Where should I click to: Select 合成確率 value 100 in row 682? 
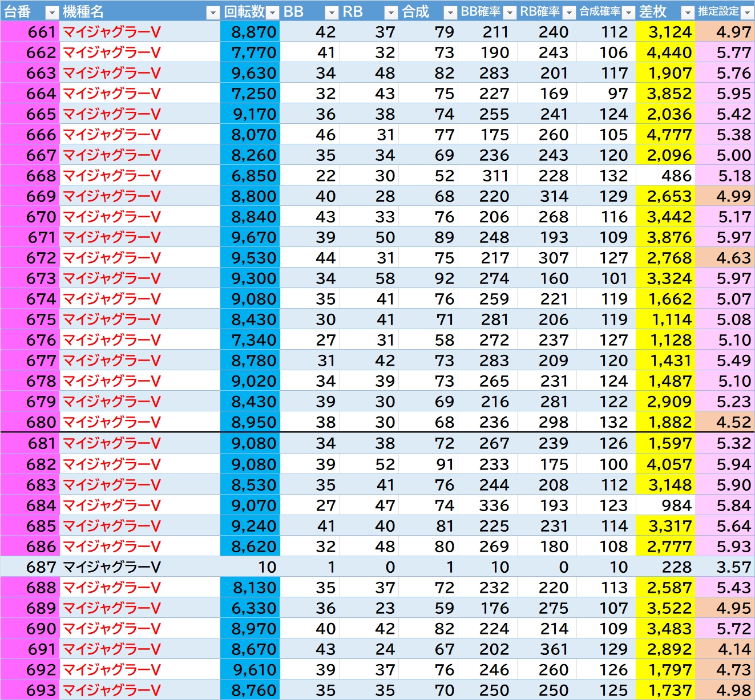pyautogui.click(x=606, y=464)
